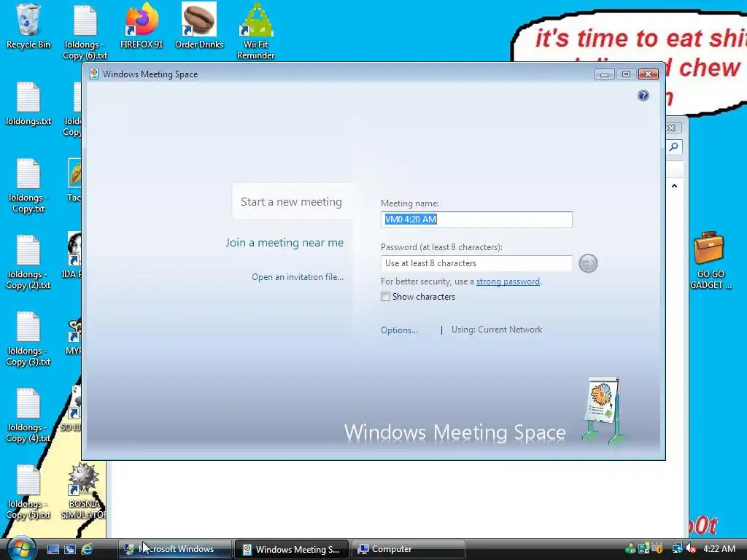The width and height of the screenshot is (747, 560).
Task: Select Join a meeting near me
Action: click(x=285, y=242)
